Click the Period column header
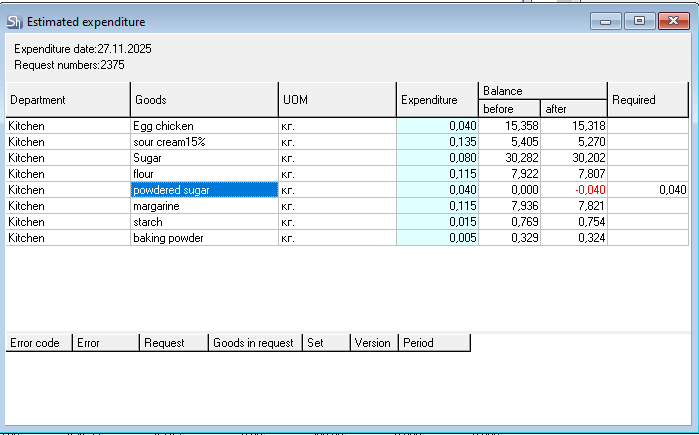 pyautogui.click(x=433, y=343)
